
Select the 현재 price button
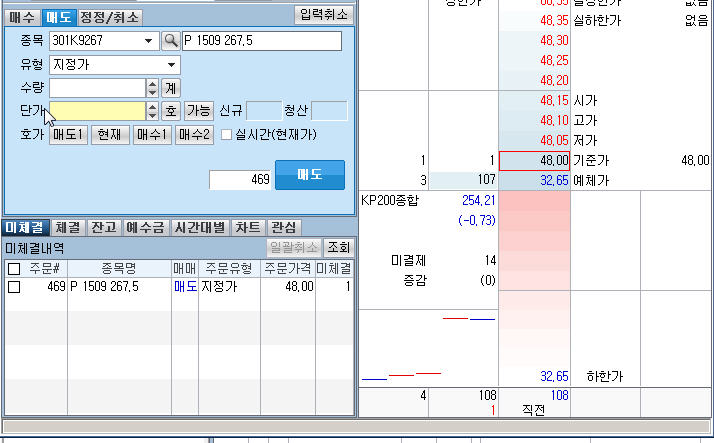click(x=110, y=135)
